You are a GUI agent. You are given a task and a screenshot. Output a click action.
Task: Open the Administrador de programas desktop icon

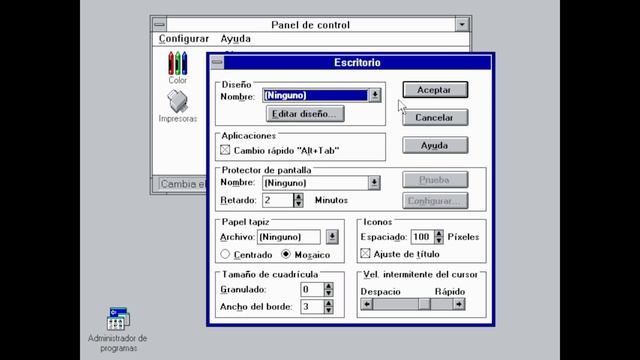click(118, 329)
